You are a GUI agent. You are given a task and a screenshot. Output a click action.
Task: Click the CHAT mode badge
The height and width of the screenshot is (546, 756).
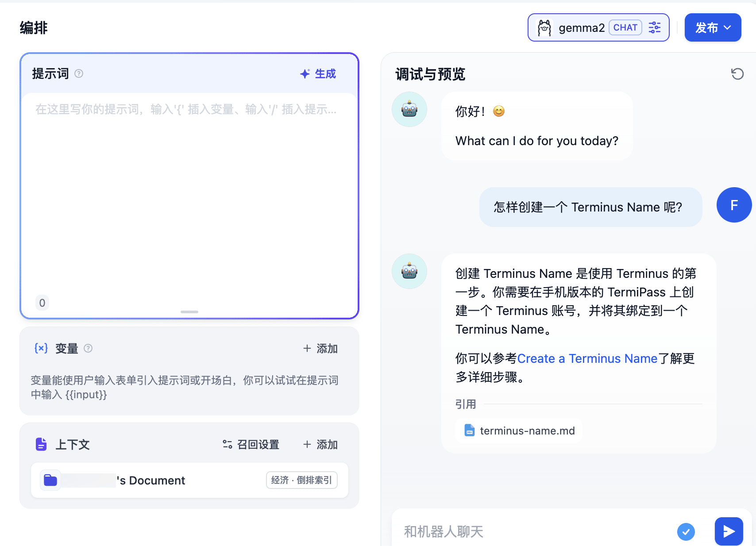[625, 27]
